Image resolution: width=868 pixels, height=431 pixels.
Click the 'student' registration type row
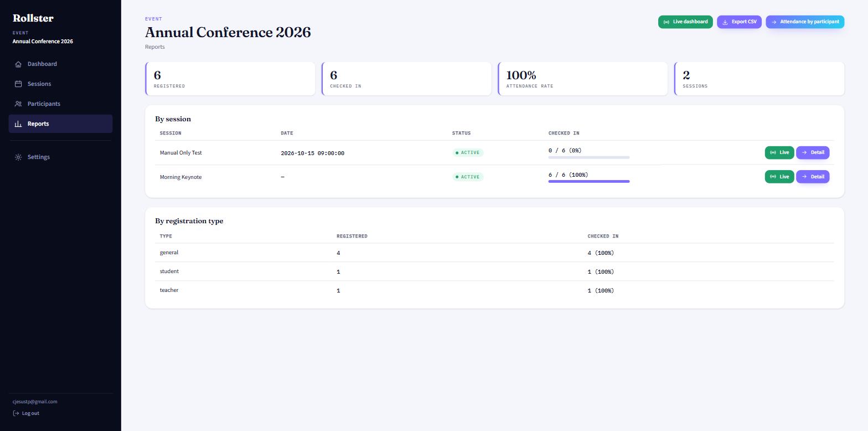(x=494, y=271)
